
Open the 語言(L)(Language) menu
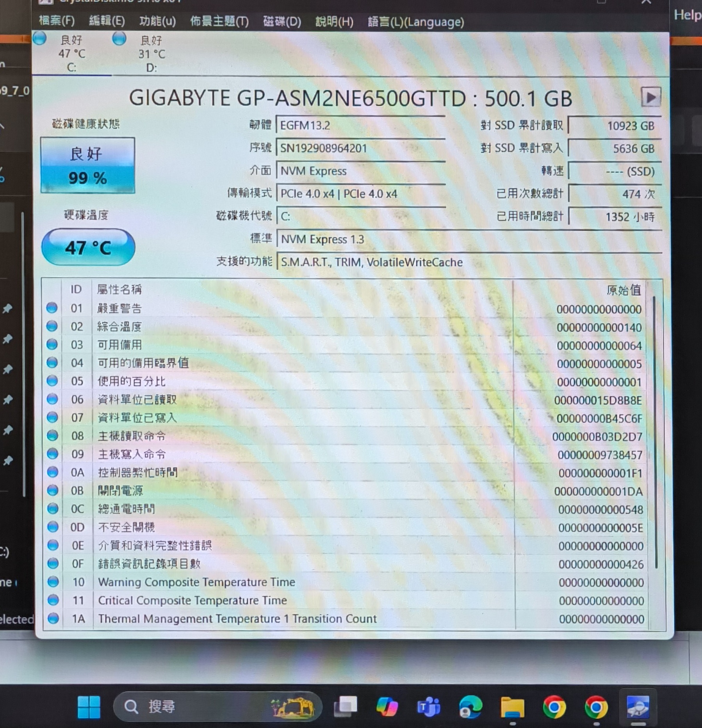click(x=416, y=22)
